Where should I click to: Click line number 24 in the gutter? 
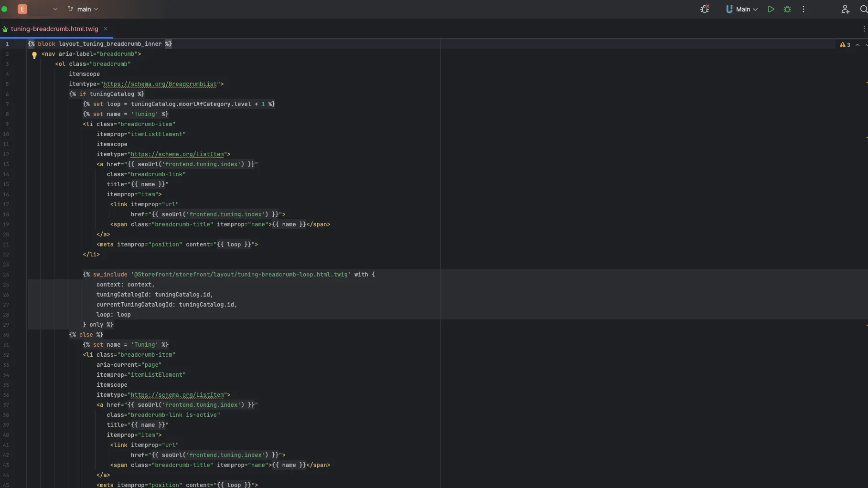pos(6,275)
